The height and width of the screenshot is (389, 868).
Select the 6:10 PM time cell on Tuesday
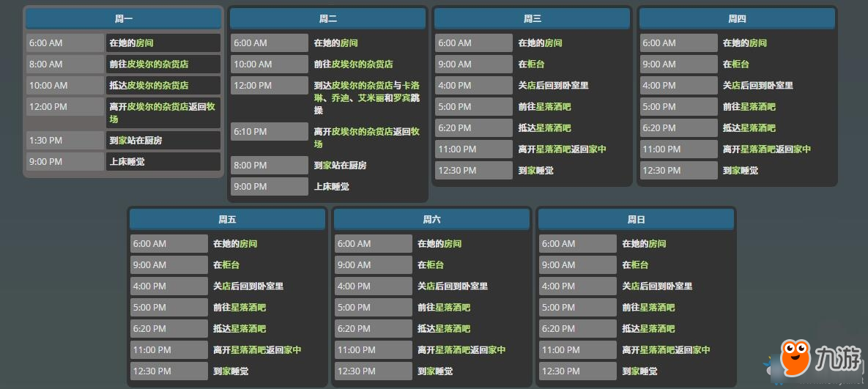pyautogui.click(x=269, y=131)
